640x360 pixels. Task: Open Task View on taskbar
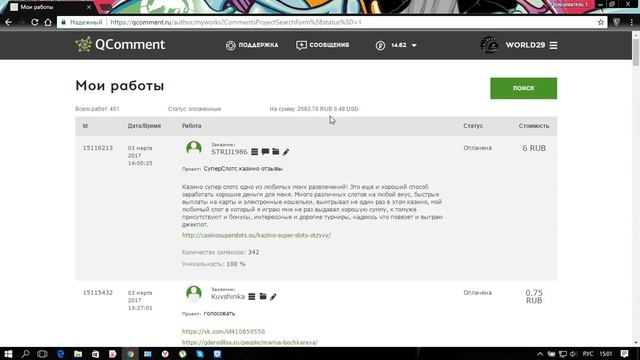point(42,354)
